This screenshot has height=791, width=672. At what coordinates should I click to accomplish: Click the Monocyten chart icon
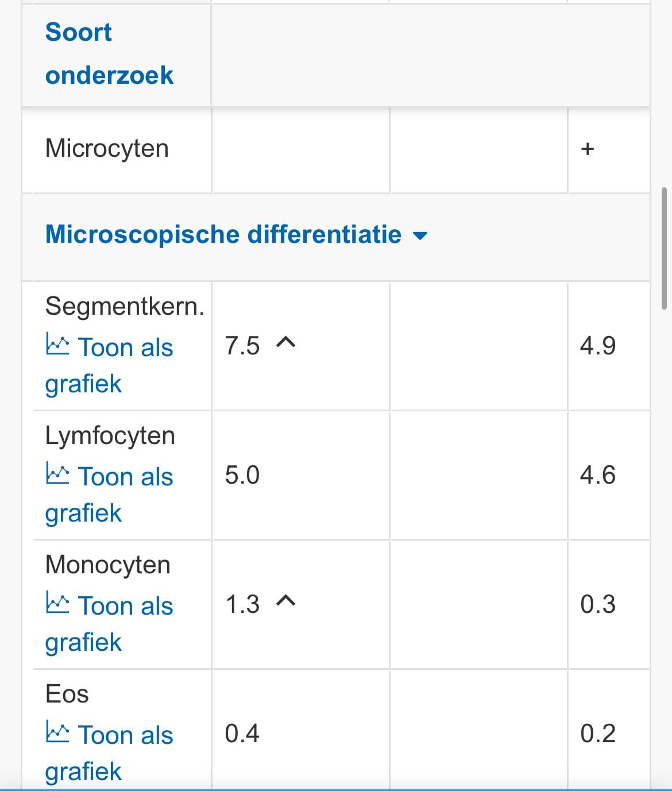click(57, 604)
